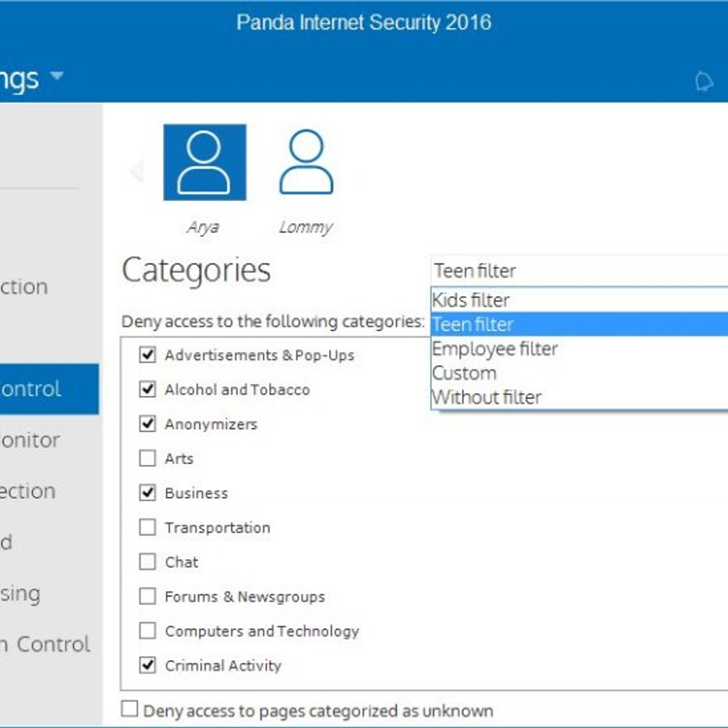Pick Employee filter in the dropdown list

(580, 349)
